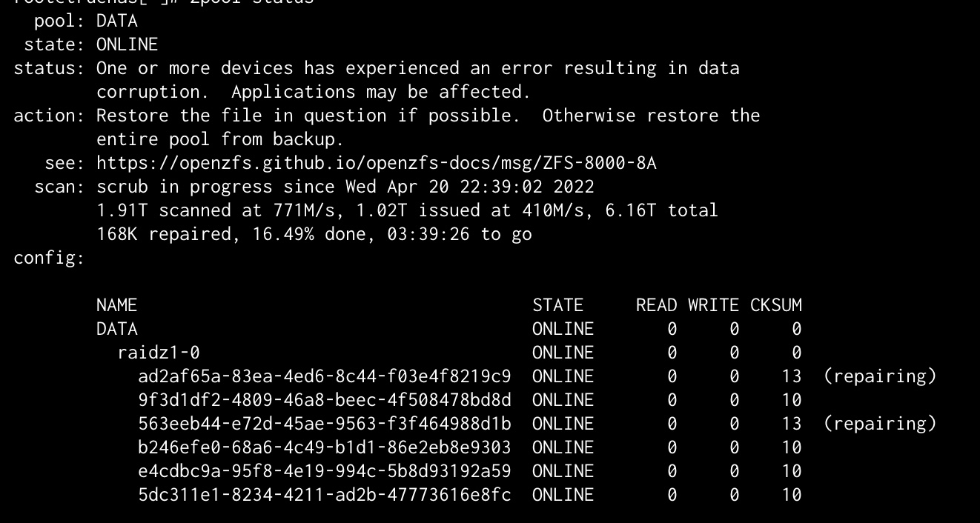Click the (repairing) label for 563eeb44
Screen dimensions: 980x523
tap(880, 424)
